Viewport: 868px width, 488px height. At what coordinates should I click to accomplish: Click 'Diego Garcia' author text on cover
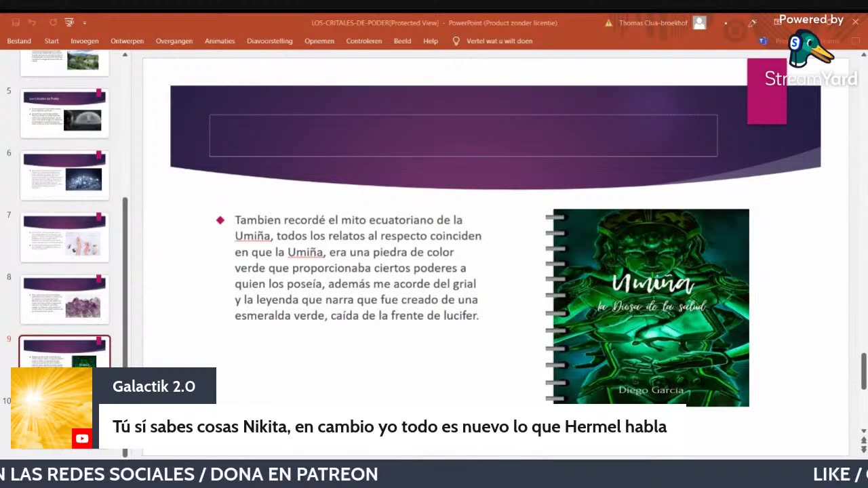click(x=651, y=390)
